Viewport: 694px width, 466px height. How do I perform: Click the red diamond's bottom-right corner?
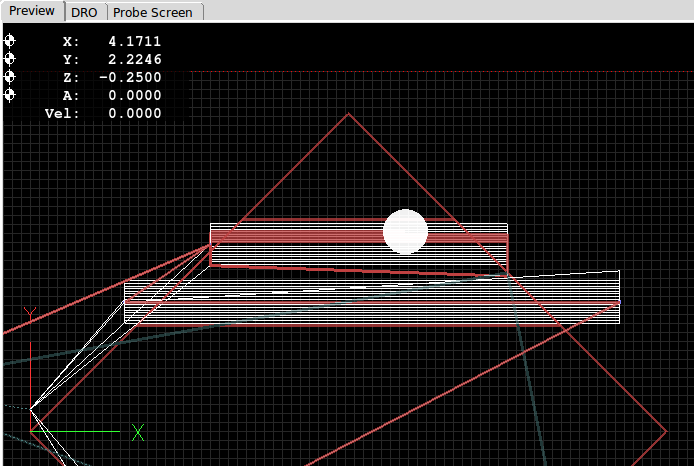click(666, 432)
